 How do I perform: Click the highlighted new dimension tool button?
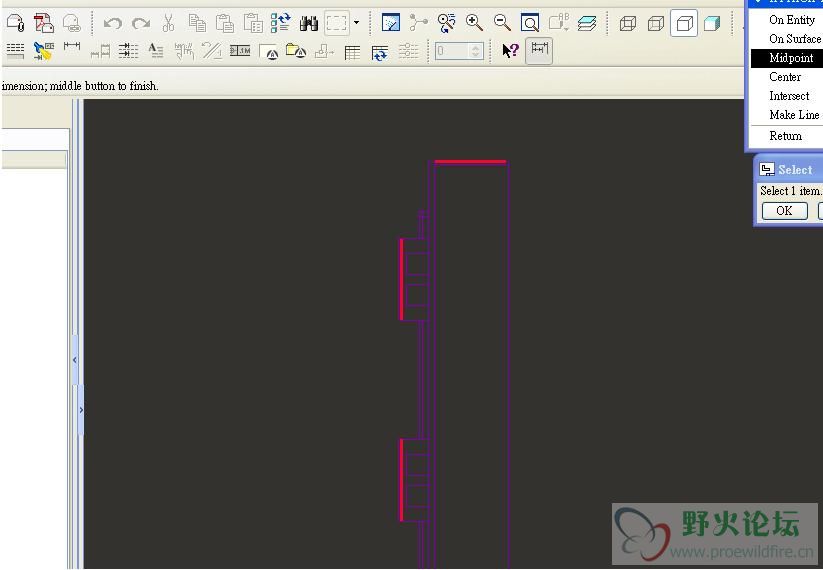(x=539, y=51)
